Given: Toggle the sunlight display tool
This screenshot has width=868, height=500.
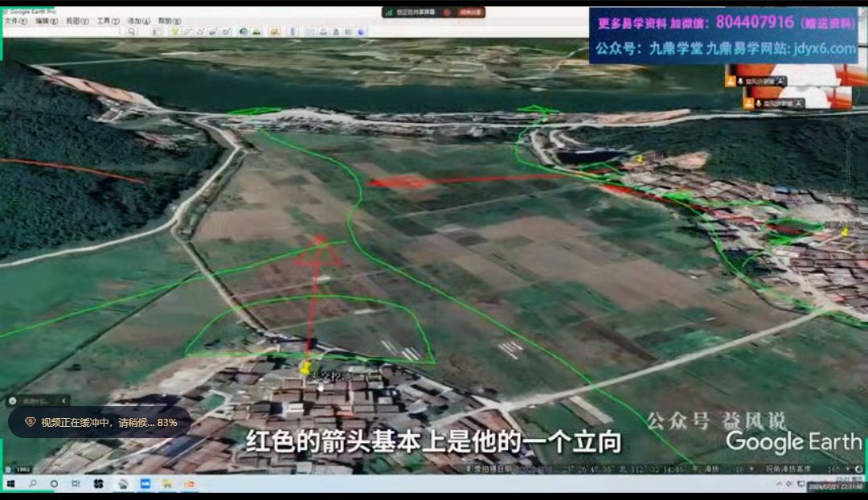Looking at the screenshot, I should (x=257, y=31).
